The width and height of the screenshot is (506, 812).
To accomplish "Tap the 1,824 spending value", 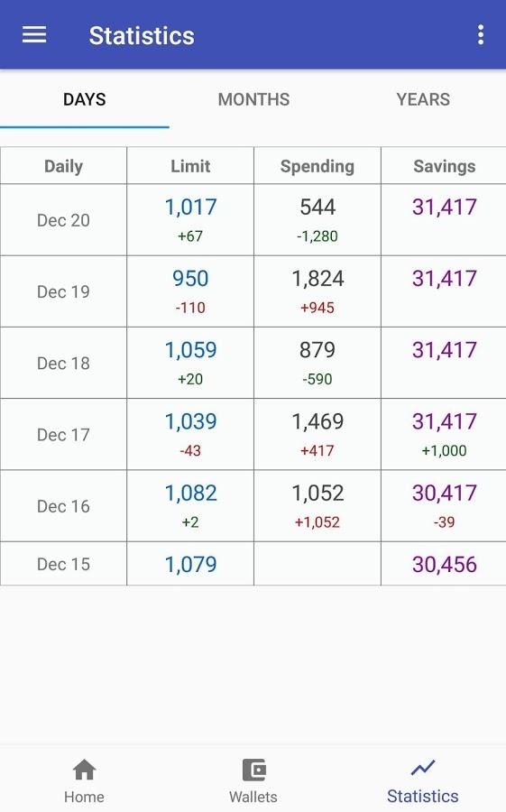I will point(317,279).
